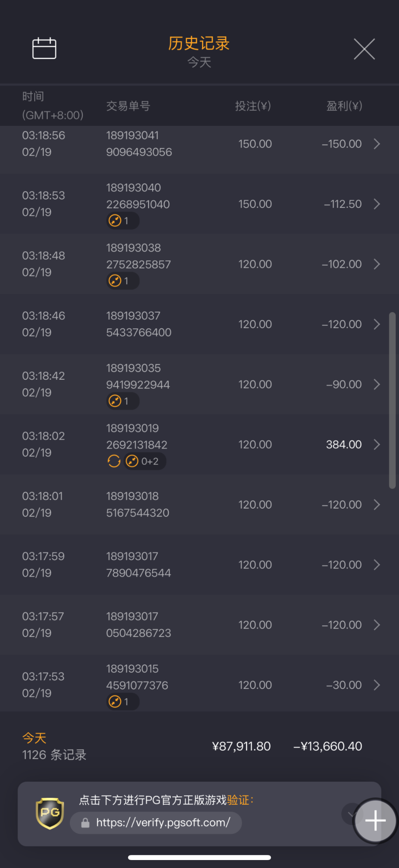The image size is (399, 868).
Task: Click the free spin icon on the 03:18:02 record
Action: pyautogui.click(x=114, y=461)
